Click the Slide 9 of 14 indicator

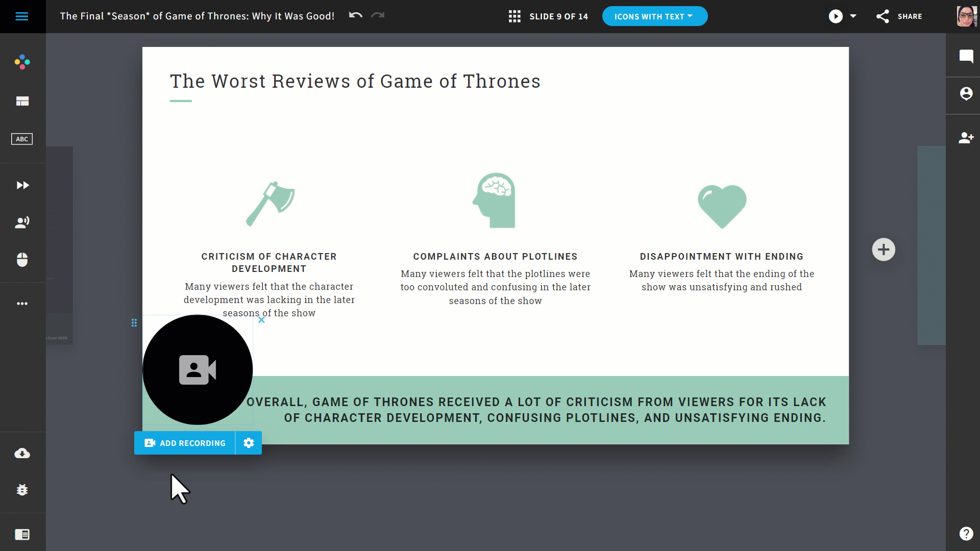pyautogui.click(x=558, y=16)
